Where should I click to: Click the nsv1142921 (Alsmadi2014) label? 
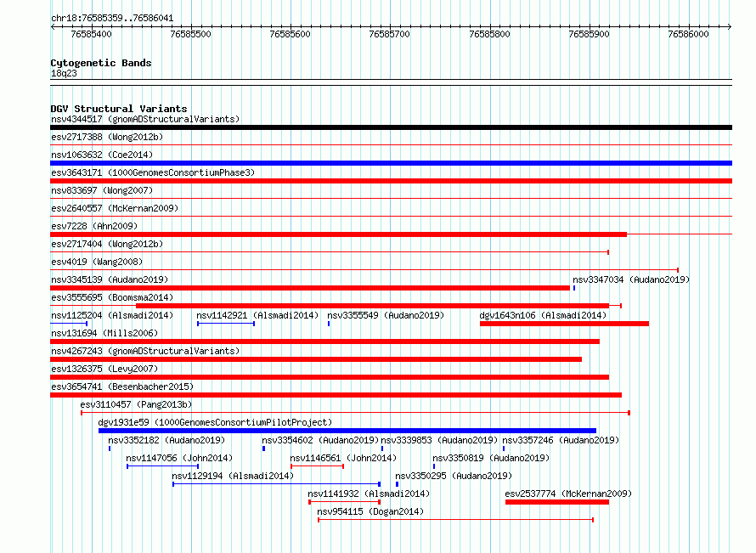click(x=257, y=315)
